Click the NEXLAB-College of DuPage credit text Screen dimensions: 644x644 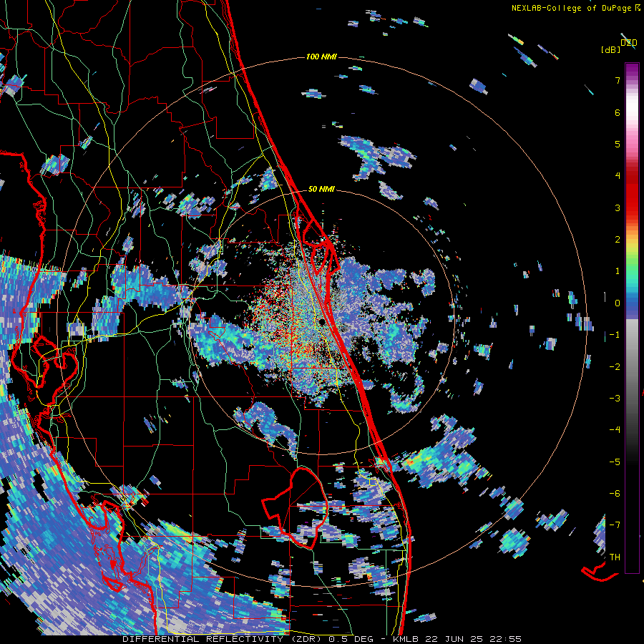pyautogui.click(x=575, y=8)
